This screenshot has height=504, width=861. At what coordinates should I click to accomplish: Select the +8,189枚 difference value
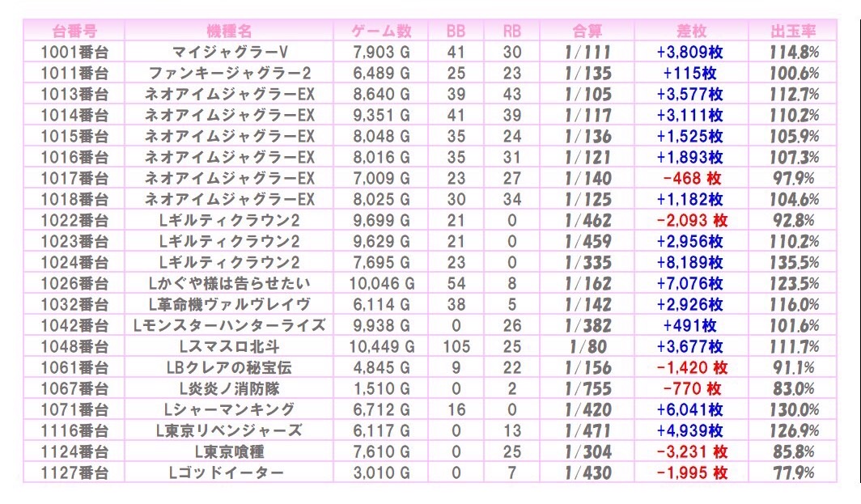[x=691, y=262]
